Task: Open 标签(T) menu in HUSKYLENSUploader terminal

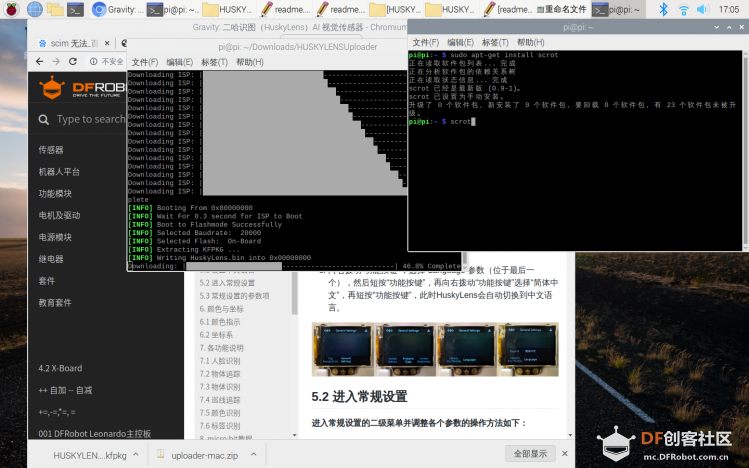Action: pos(214,62)
